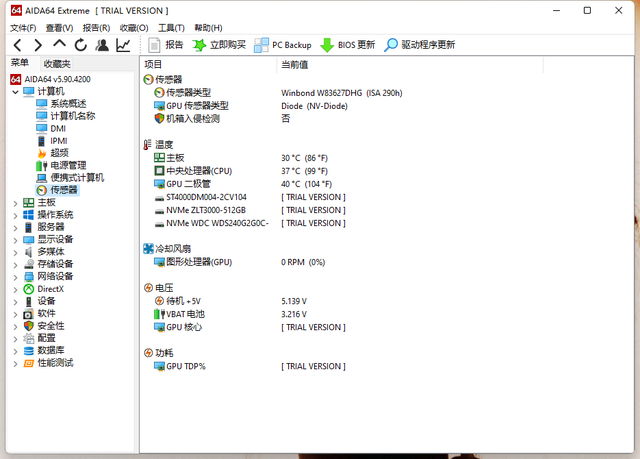Switch to the 菜单 tab
Image resolution: width=640 pixels, height=459 pixels.
point(20,63)
